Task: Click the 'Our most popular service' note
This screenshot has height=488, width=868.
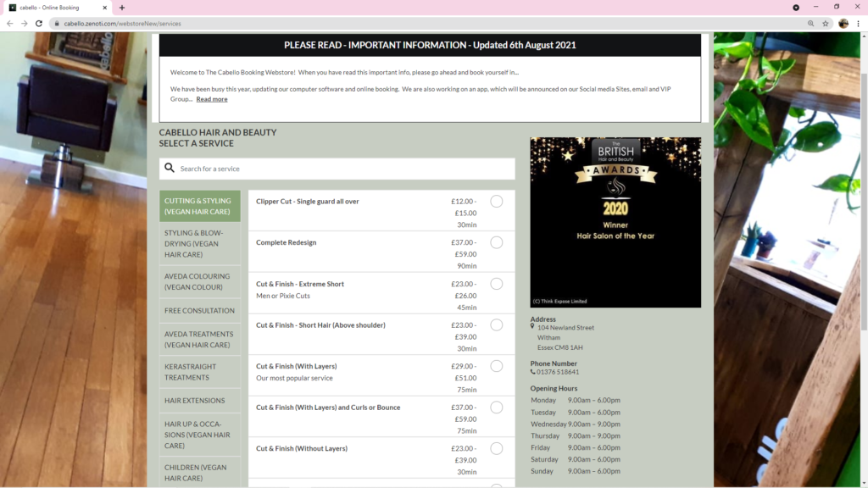Action: [x=294, y=378]
